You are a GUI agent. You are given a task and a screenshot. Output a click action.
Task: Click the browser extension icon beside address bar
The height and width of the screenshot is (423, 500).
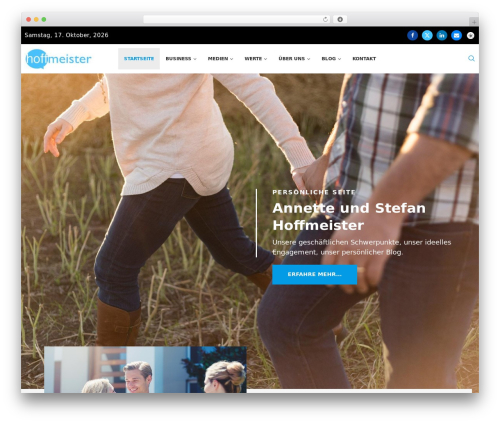340,20
